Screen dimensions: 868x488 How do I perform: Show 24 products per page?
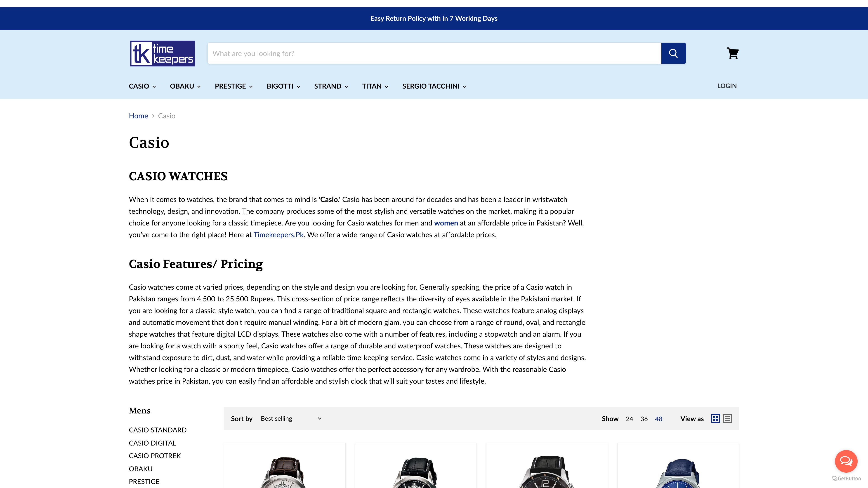click(x=629, y=419)
